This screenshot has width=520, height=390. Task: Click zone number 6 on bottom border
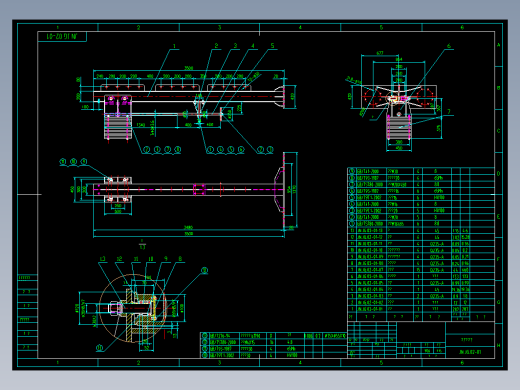coord(462,362)
